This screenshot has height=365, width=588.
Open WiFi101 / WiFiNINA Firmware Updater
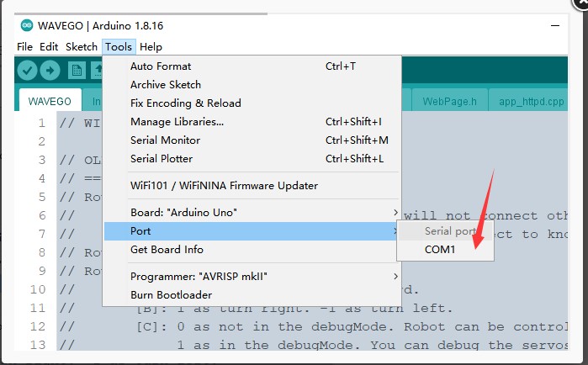[x=252, y=186]
